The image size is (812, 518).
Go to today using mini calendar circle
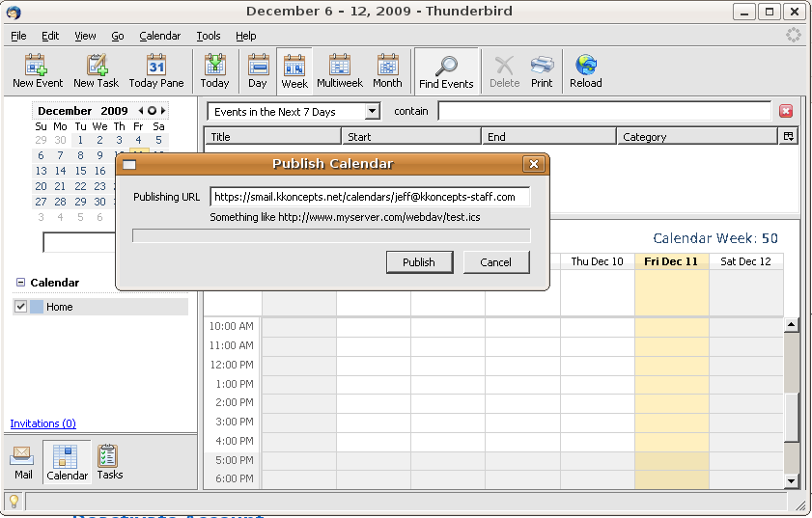(x=152, y=110)
